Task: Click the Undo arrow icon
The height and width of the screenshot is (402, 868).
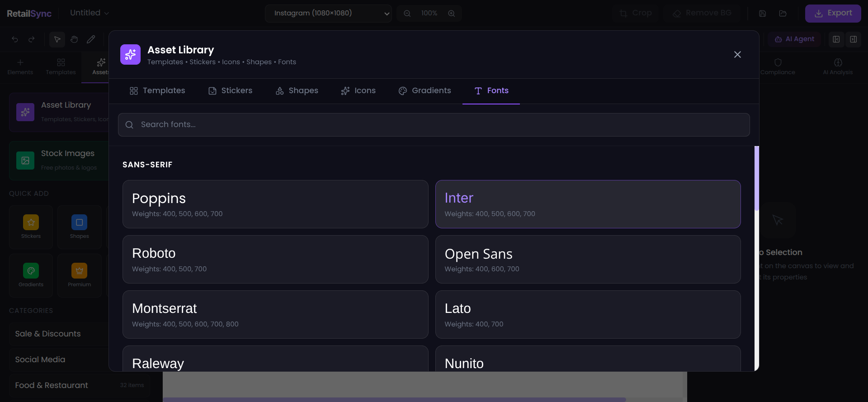Action: 15,39
